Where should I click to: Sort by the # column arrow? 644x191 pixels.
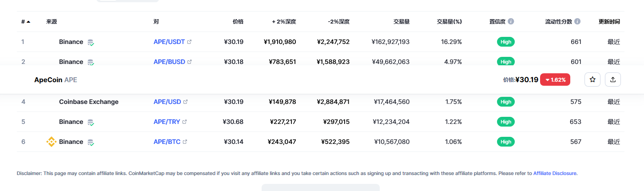point(28,21)
